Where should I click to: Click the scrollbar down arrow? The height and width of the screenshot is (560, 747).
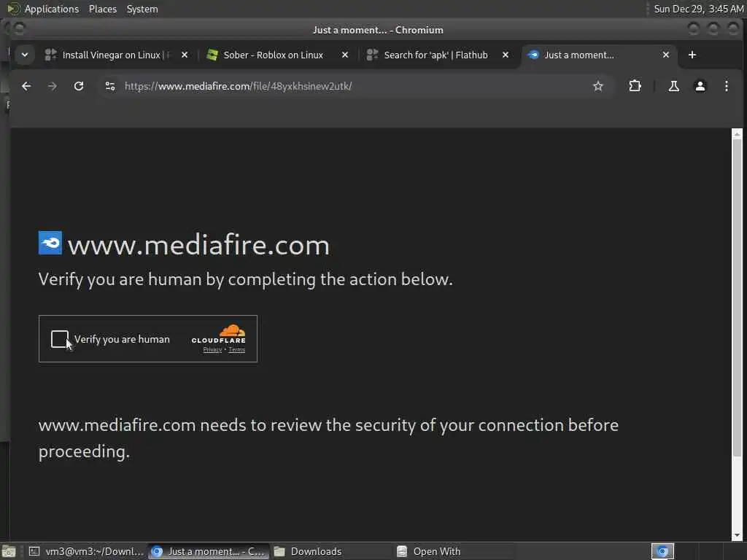[x=737, y=535]
